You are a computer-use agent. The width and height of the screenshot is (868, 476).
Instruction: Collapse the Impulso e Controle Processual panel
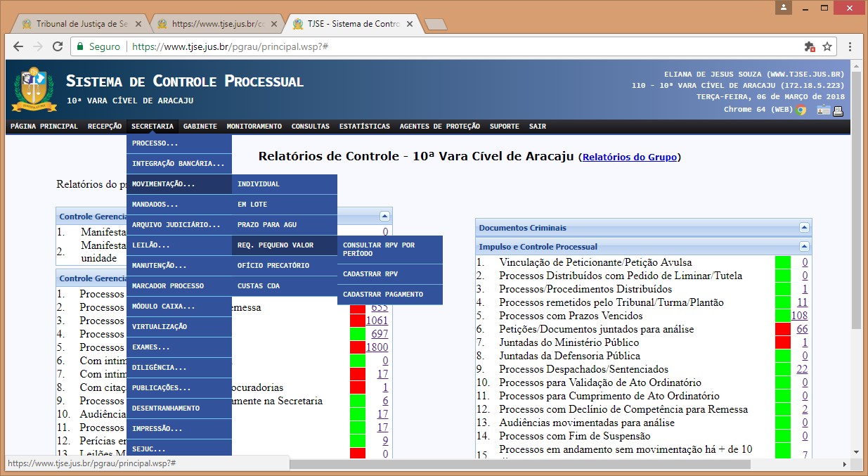(x=803, y=247)
